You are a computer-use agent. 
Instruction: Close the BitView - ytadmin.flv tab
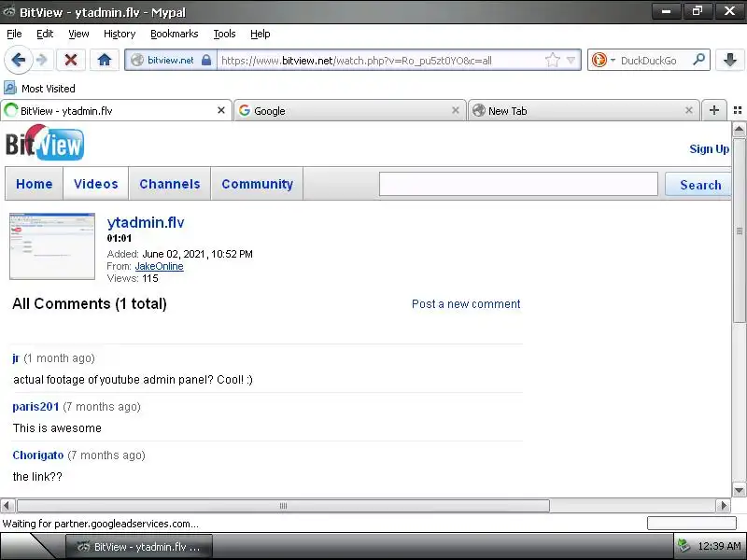coord(221,110)
